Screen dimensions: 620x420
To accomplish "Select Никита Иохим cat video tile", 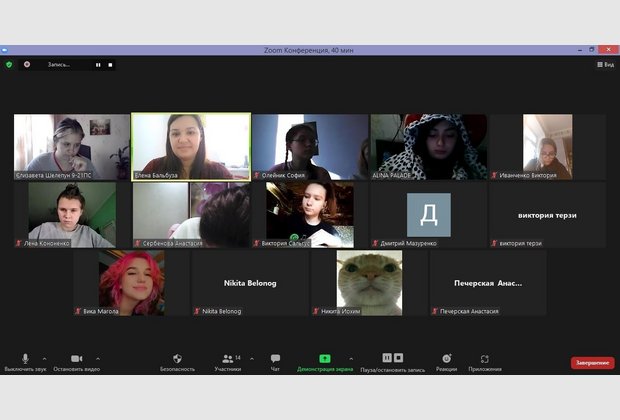I will click(369, 283).
